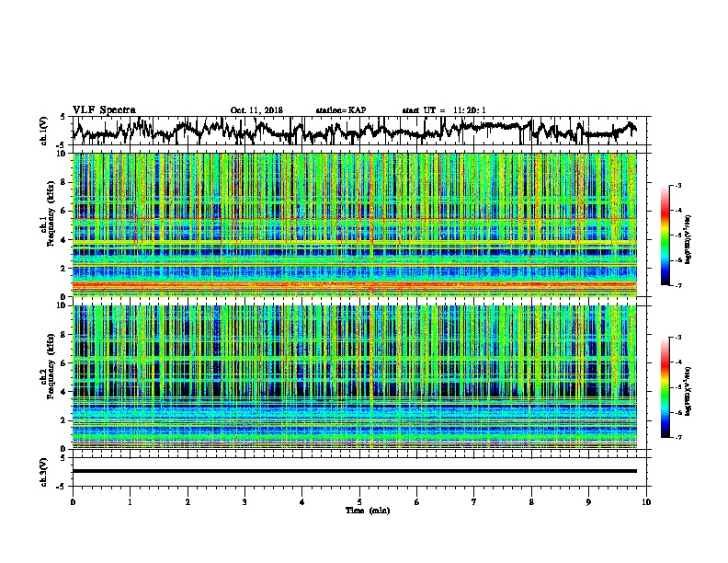Click the time axis tick "5"
The width and height of the screenshot is (728, 563).
pos(359,501)
